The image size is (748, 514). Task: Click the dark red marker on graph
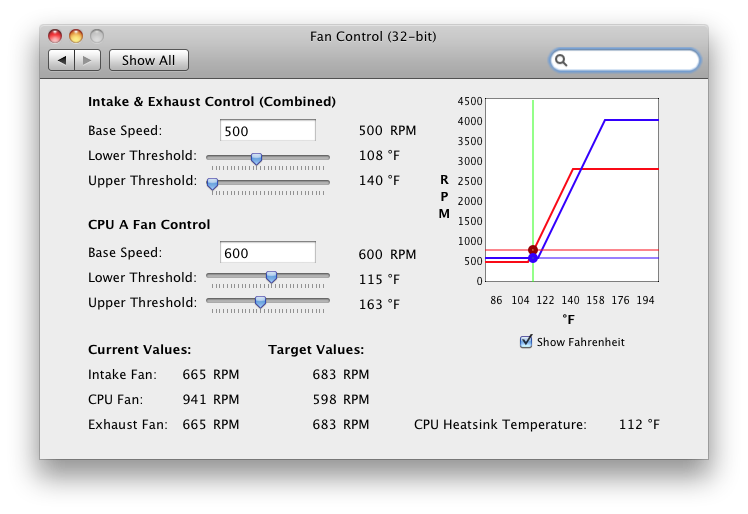tap(533, 250)
